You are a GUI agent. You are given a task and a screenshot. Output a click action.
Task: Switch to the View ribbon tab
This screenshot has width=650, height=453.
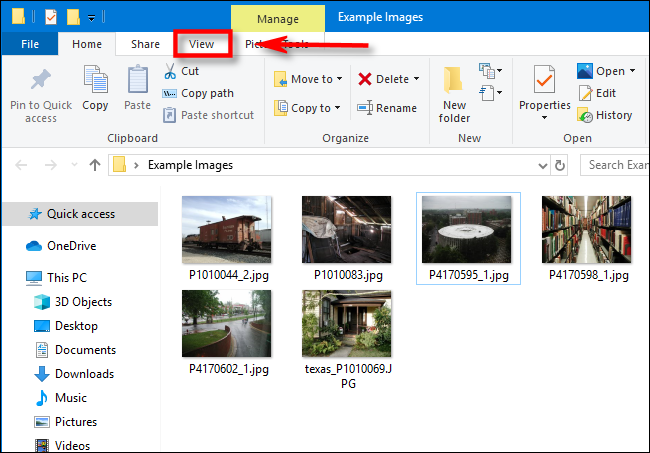click(x=202, y=44)
